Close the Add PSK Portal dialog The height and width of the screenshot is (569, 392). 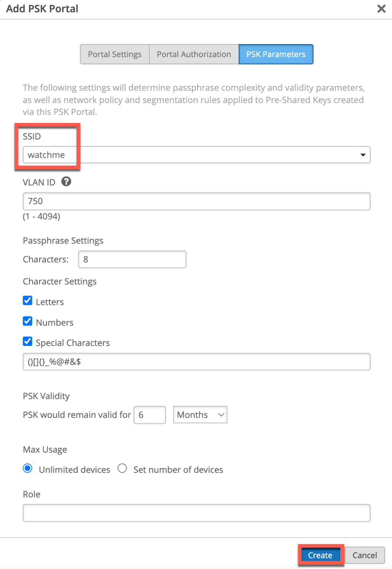[x=381, y=9]
